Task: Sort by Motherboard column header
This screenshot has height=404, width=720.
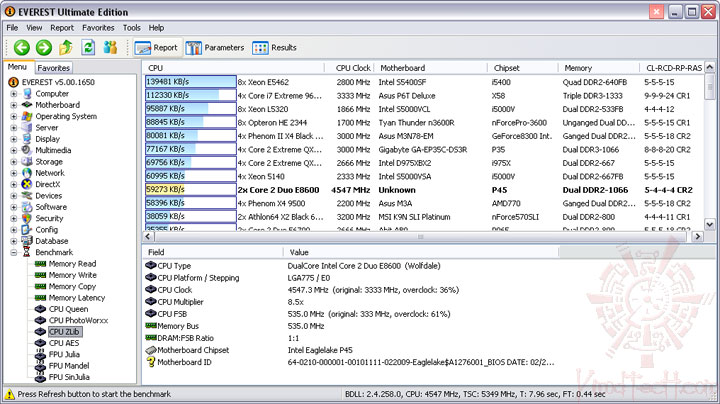Action: pos(431,68)
